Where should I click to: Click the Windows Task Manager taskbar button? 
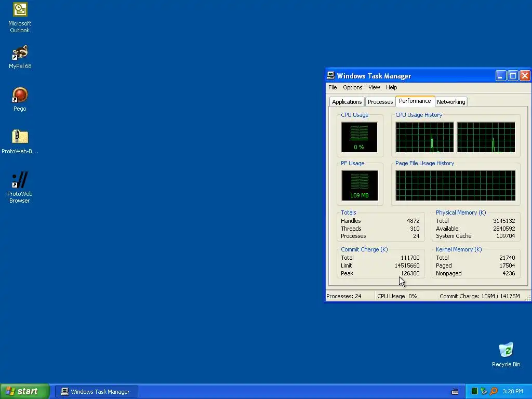tap(96, 392)
